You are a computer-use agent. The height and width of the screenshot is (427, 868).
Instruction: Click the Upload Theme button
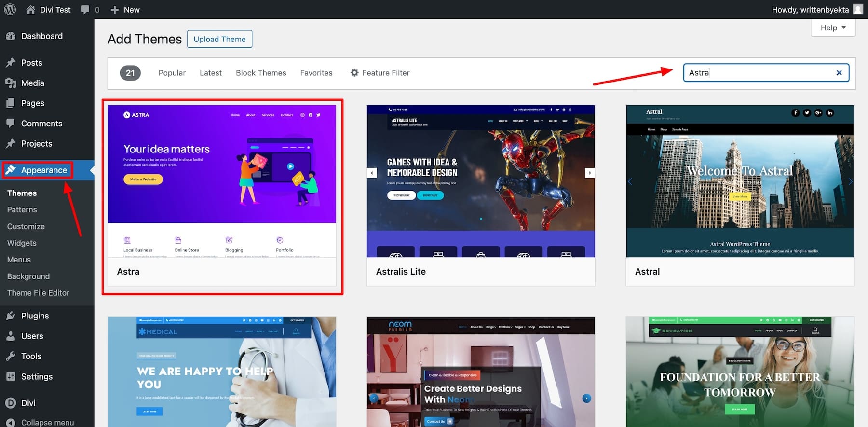[219, 39]
